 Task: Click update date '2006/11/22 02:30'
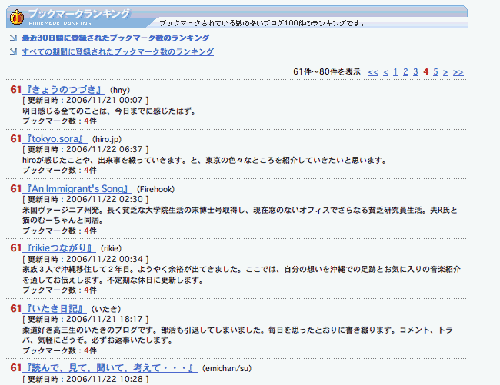(x=104, y=199)
